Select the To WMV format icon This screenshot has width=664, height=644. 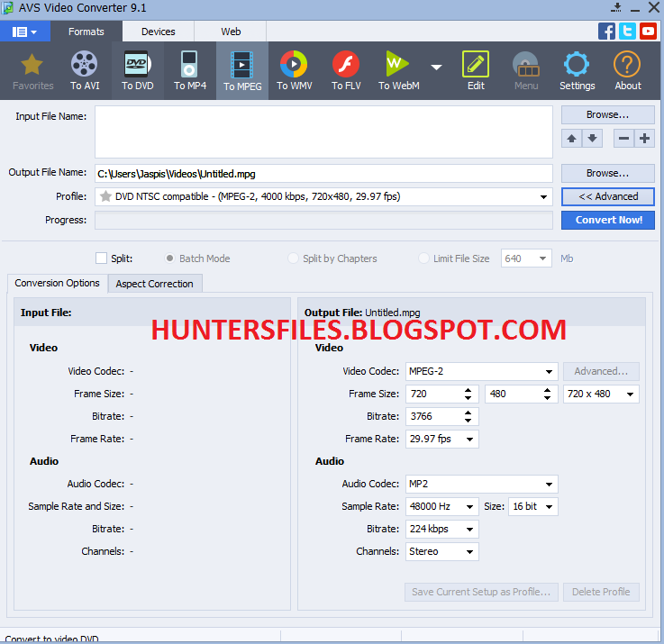click(x=295, y=71)
